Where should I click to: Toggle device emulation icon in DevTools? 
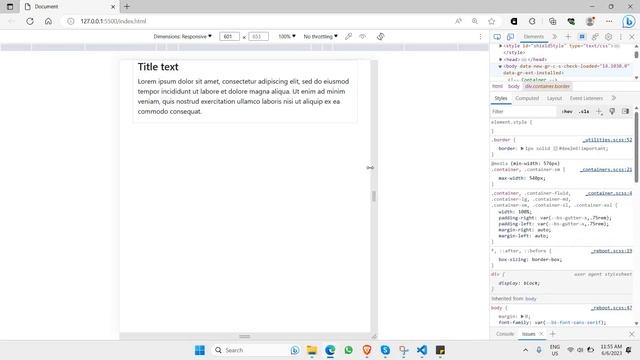click(510, 37)
